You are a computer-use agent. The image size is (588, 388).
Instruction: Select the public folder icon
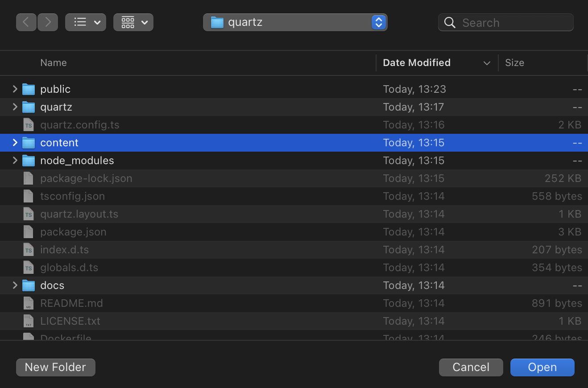[x=29, y=89]
